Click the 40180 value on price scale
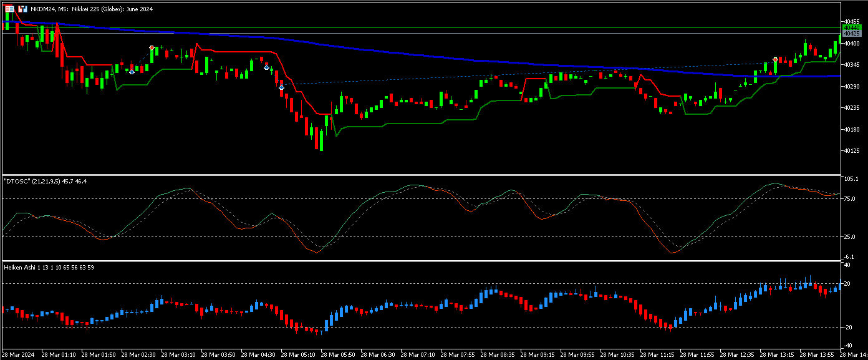The height and width of the screenshot is (360, 868). pos(851,130)
